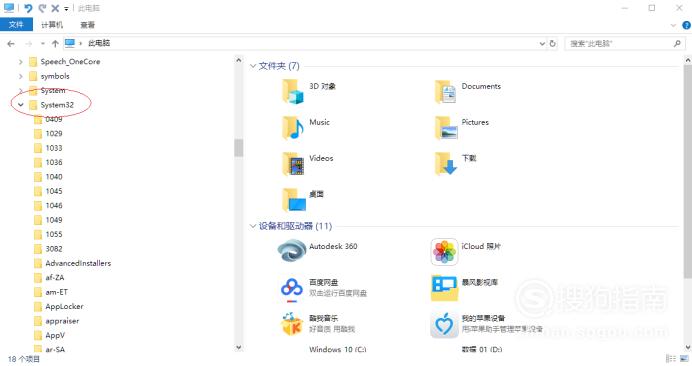The image size is (692, 366).
Task: Expand the ribbon with the chevron
Action: click(673, 25)
